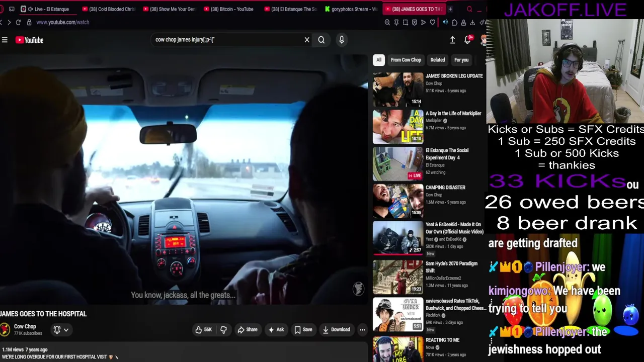Clear the search box text
The image size is (644, 362).
307,40
